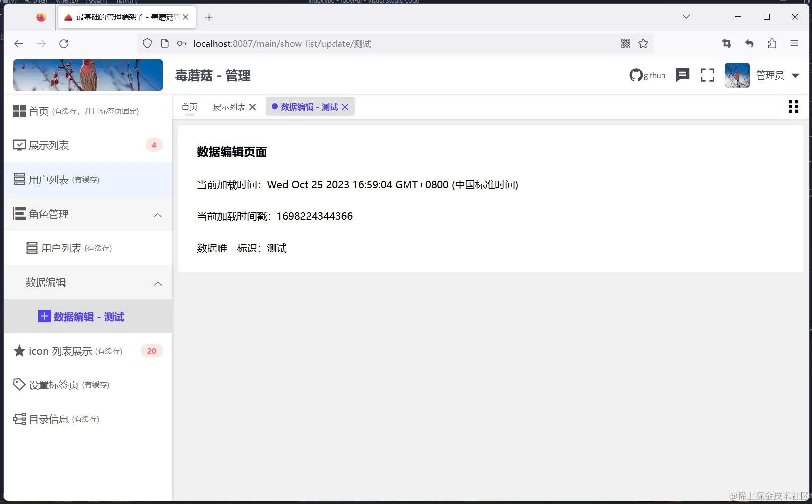Open the list all tabs chevron

coord(686,17)
